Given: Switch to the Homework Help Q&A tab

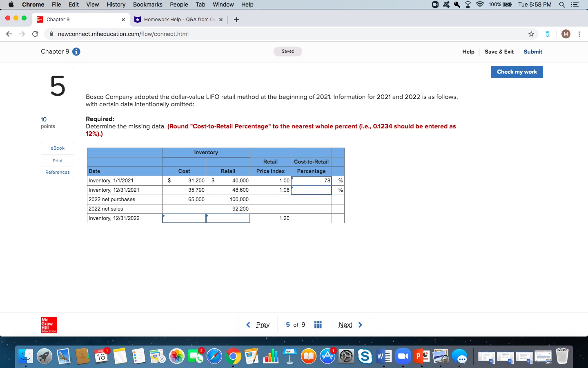Looking at the screenshot, I should pyautogui.click(x=176, y=19).
